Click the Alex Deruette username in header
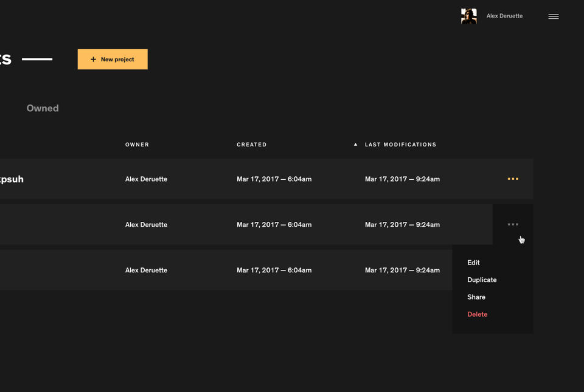The height and width of the screenshot is (392, 584). (x=504, y=16)
